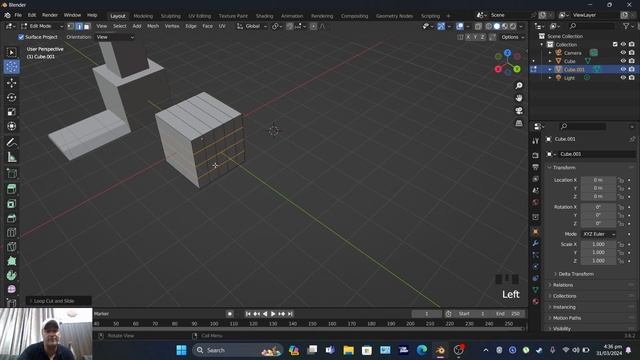Open the Global transform orientation dropdown
Screen dimensions: 640x360
(252, 26)
